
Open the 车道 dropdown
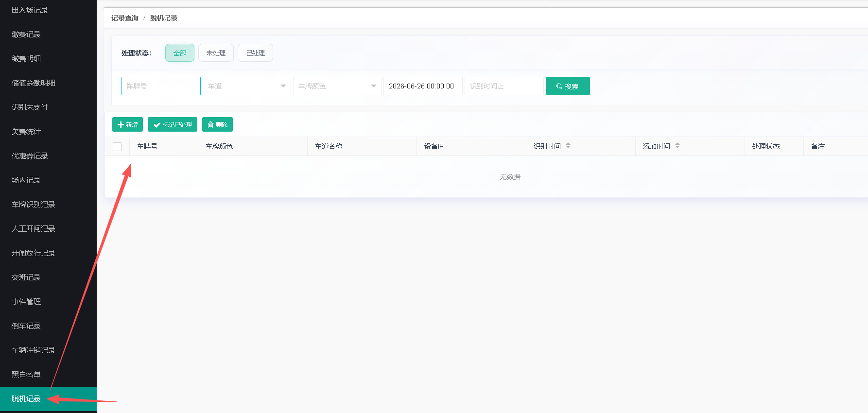247,86
